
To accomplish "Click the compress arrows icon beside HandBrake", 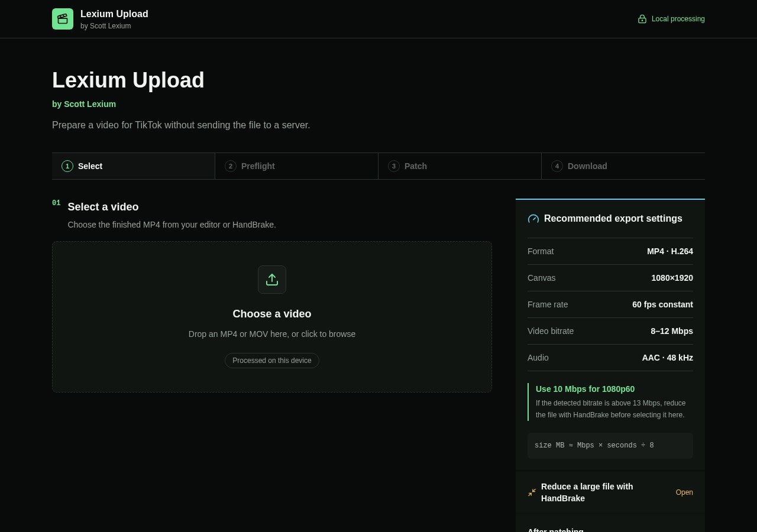I will (x=532, y=492).
